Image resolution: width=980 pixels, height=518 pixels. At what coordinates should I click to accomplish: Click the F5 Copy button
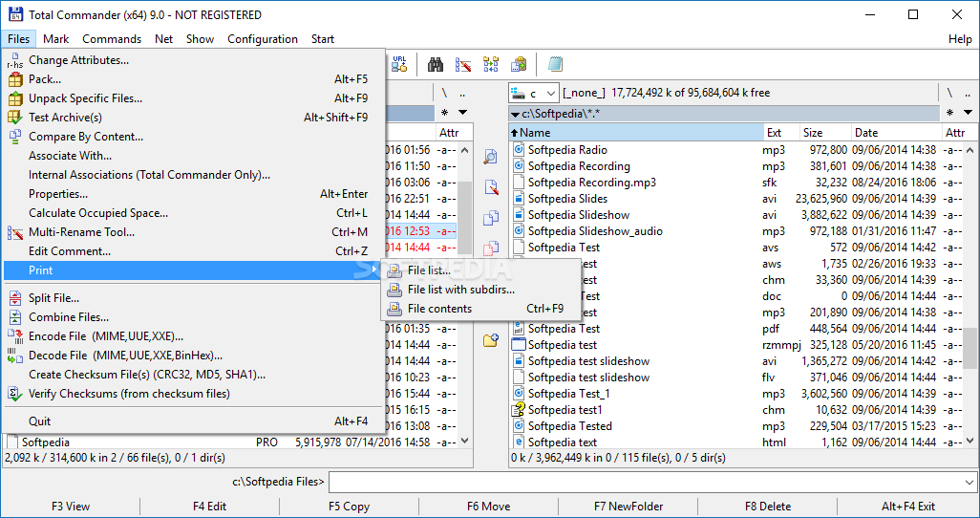(349, 507)
